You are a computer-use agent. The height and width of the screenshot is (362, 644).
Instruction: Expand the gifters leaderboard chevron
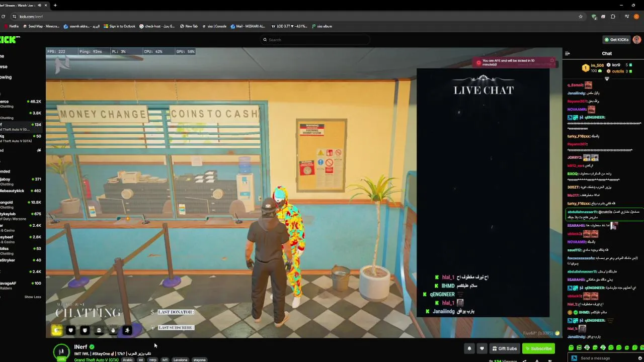coord(607,79)
